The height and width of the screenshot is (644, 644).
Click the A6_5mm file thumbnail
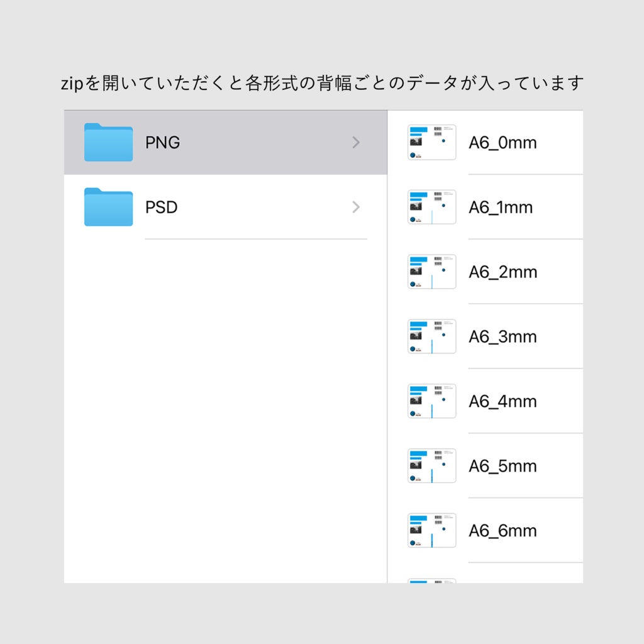tap(431, 465)
